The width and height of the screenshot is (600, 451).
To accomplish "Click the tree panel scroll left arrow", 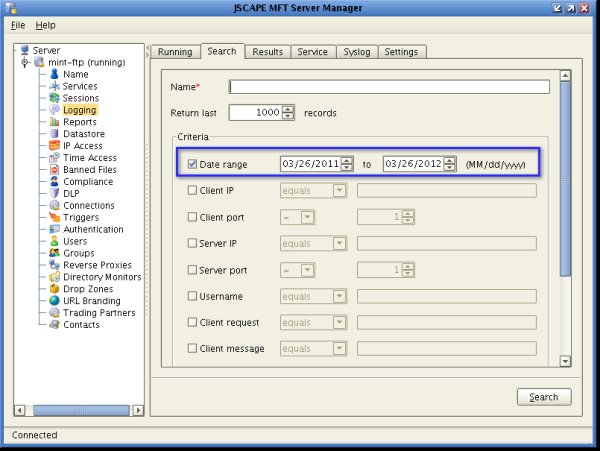I will [x=19, y=410].
